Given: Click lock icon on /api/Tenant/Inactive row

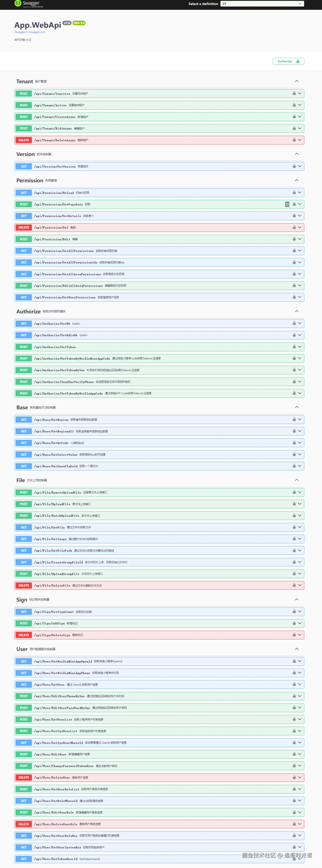Looking at the screenshot, I should point(294,93).
